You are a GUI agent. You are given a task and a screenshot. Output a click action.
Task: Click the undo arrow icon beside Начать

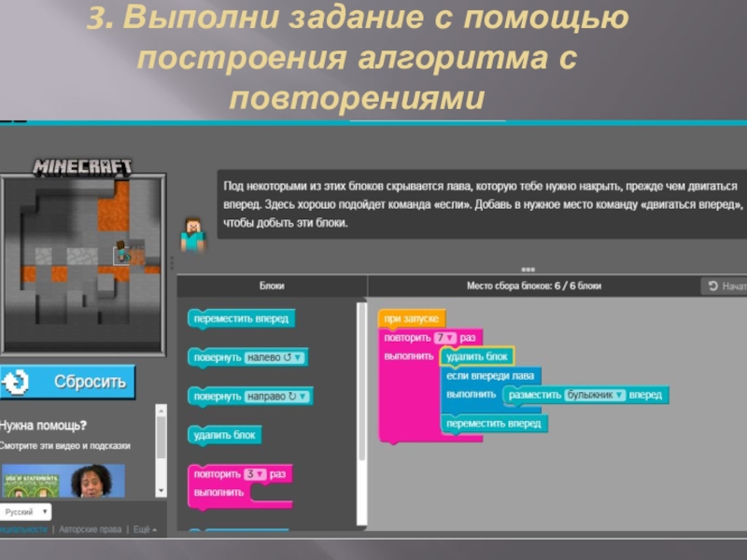(713, 287)
